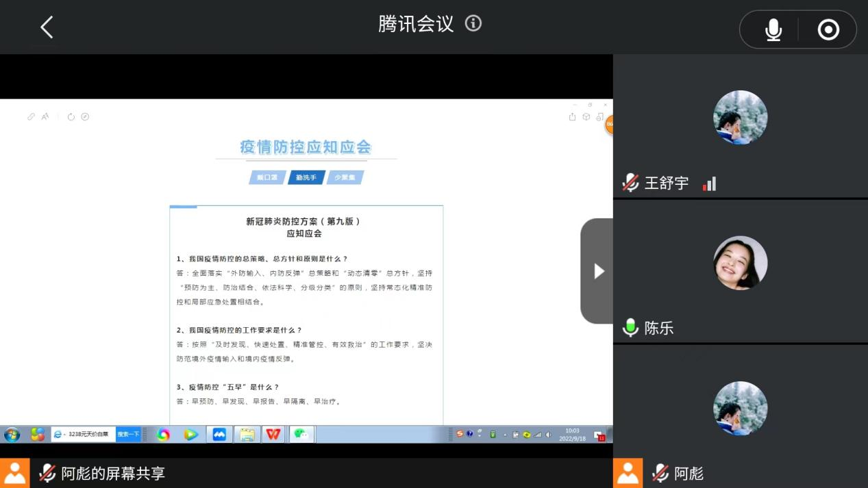Viewport: 868px width, 488px height.
Task: Click the font size icon in the page toolbar
Action: tap(45, 117)
